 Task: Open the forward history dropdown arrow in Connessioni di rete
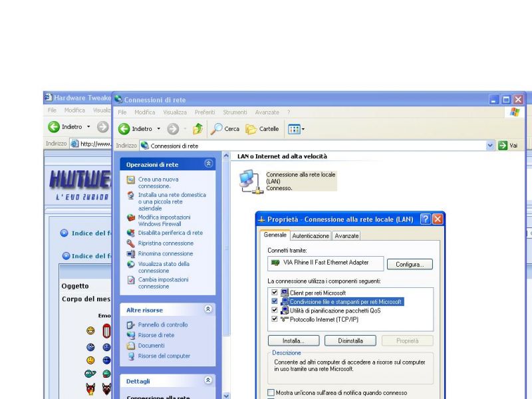185,129
